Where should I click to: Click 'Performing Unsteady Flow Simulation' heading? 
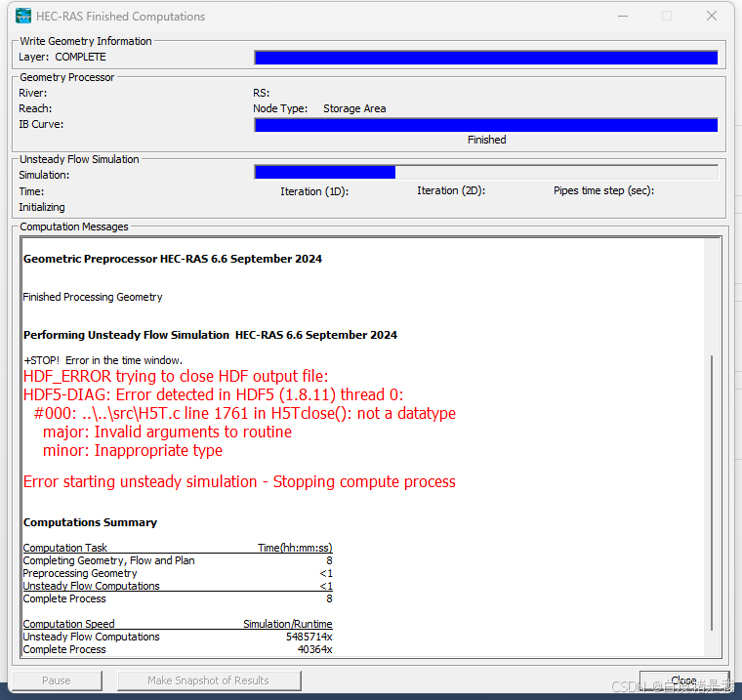pos(210,335)
